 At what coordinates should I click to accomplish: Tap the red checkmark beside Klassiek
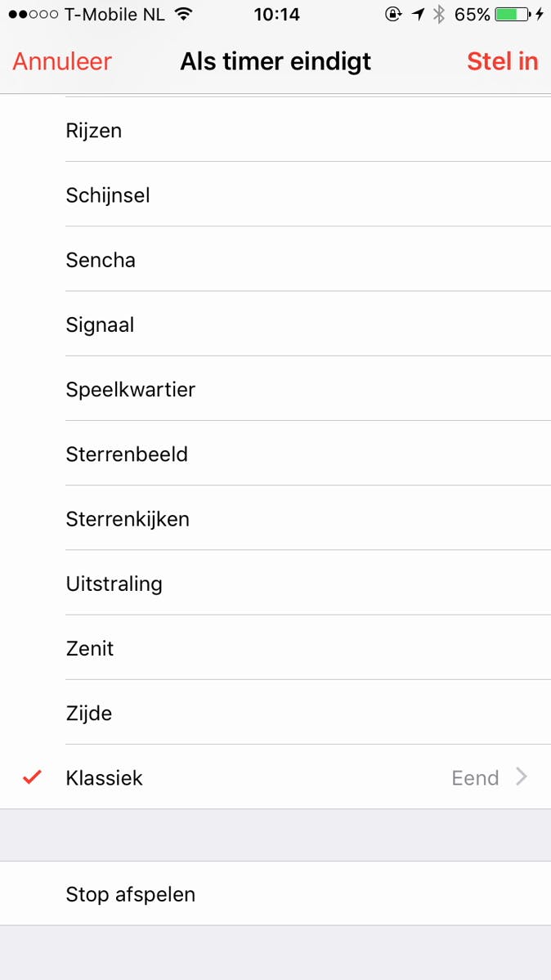click(32, 777)
